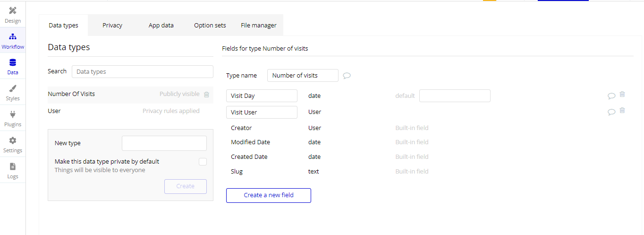
Task: Focus the Data types search box
Action: pos(143,72)
